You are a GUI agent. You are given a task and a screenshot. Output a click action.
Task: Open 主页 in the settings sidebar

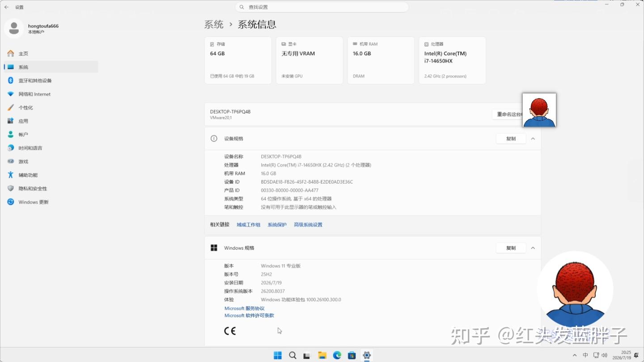[x=51, y=54]
